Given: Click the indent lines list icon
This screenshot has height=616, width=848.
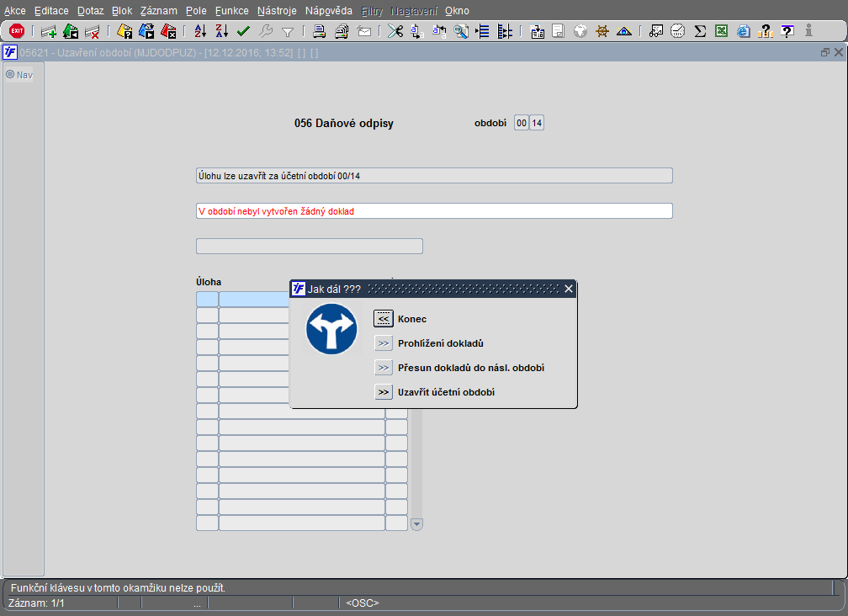Looking at the screenshot, I should tap(482, 31).
